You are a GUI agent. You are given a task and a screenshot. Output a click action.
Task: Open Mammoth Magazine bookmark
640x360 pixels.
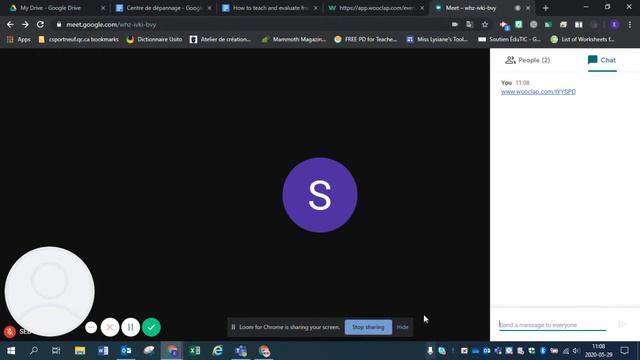[294, 39]
